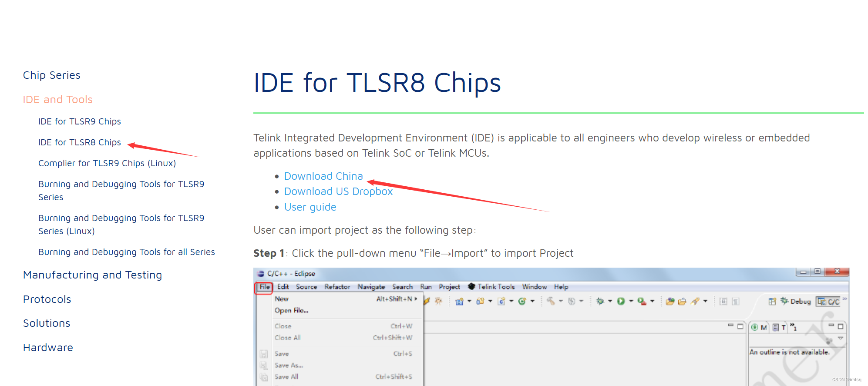The height and width of the screenshot is (386, 868).
Task: Click the greyed block selection toolbar icon
Action: [x=723, y=301]
